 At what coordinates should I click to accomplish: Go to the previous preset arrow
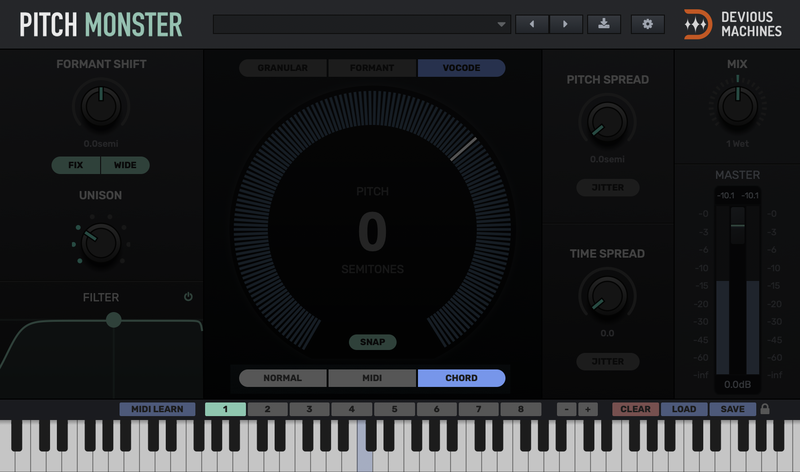[531, 24]
